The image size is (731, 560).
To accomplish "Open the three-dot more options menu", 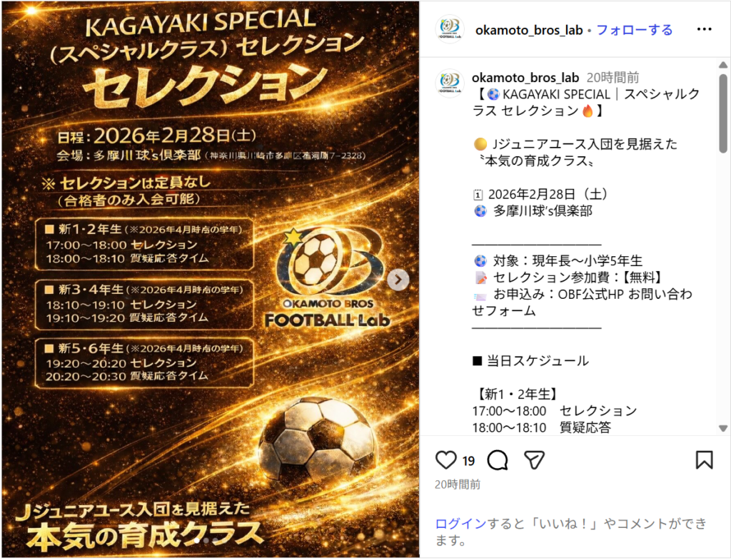I will coord(704,29).
